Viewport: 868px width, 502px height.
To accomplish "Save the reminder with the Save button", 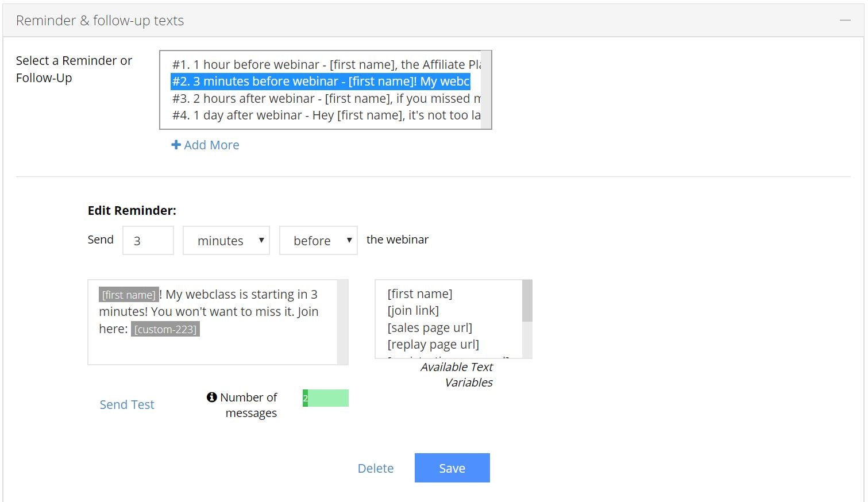I will 452,468.
